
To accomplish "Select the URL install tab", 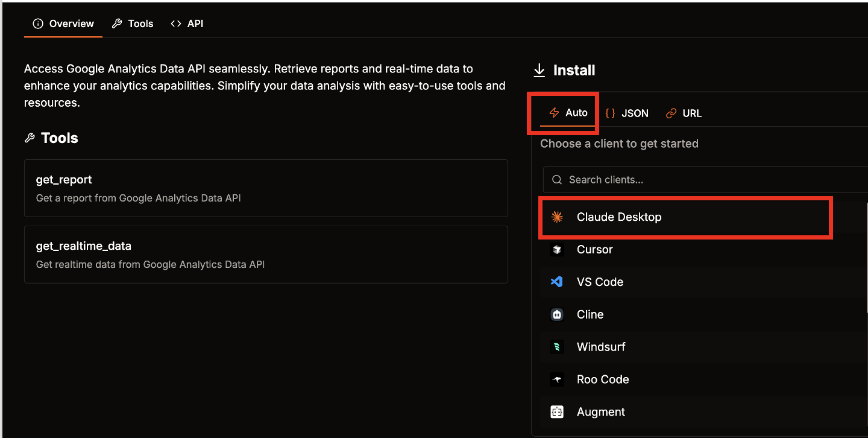I will tap(684, 113).
